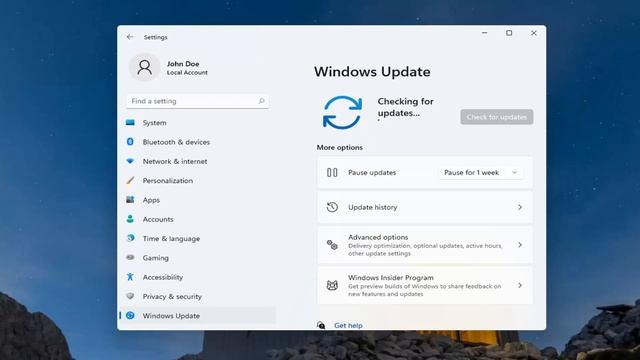
Task: Click the Time & language globe icon
Action: 130,238
